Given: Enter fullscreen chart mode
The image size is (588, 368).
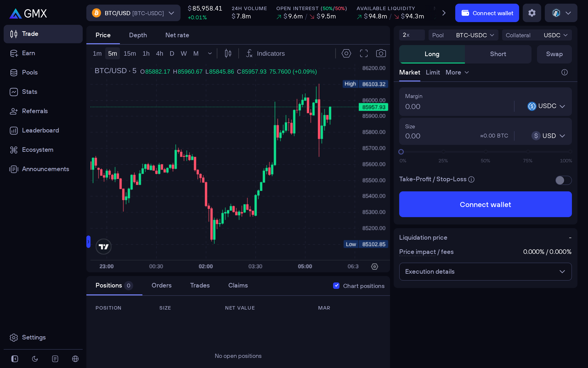Looking at the screenshot, I should pyautogui.click(x=364, y=53).
